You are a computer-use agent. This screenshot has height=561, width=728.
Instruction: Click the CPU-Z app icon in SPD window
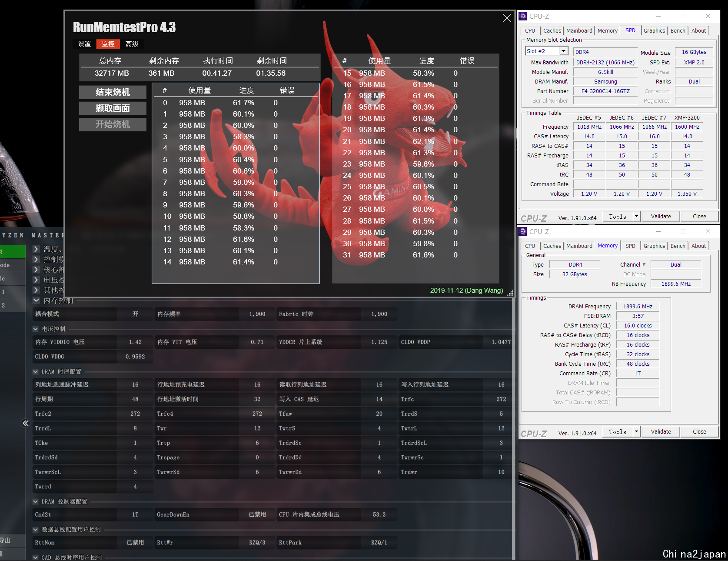click(523, 16)
